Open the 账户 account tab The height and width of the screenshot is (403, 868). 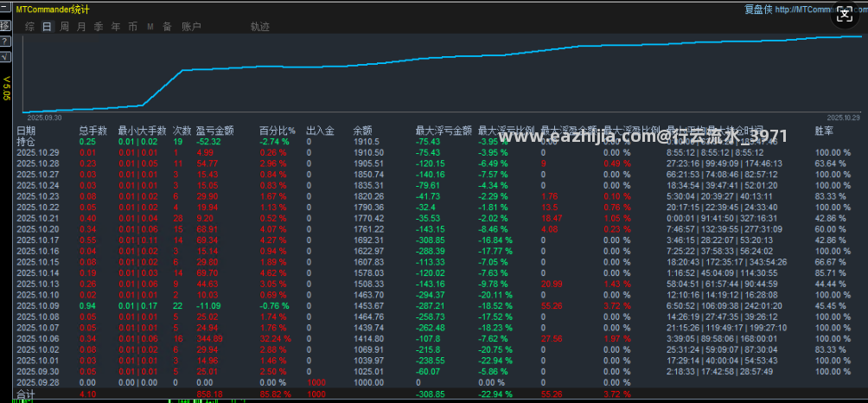pos(192,27)
